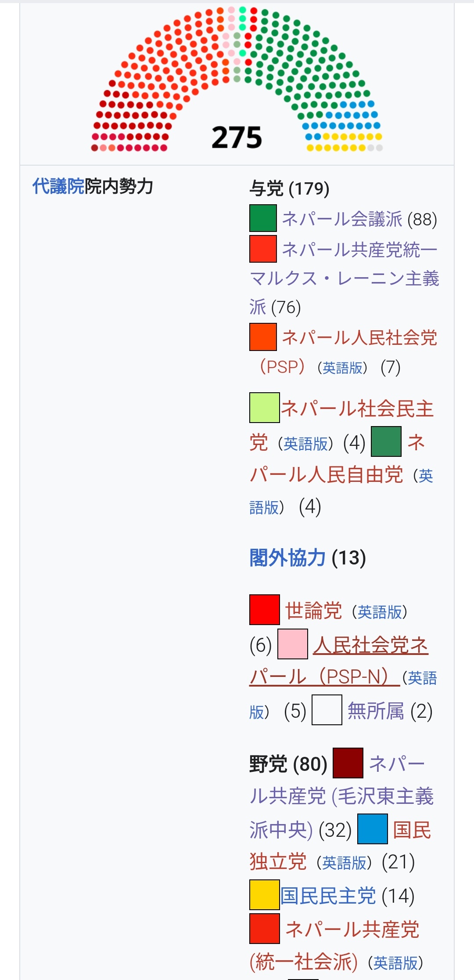Click the dark maroon swatch beside 野党
Viewport: 474px width, 980px height.
[x=348, y=763]
